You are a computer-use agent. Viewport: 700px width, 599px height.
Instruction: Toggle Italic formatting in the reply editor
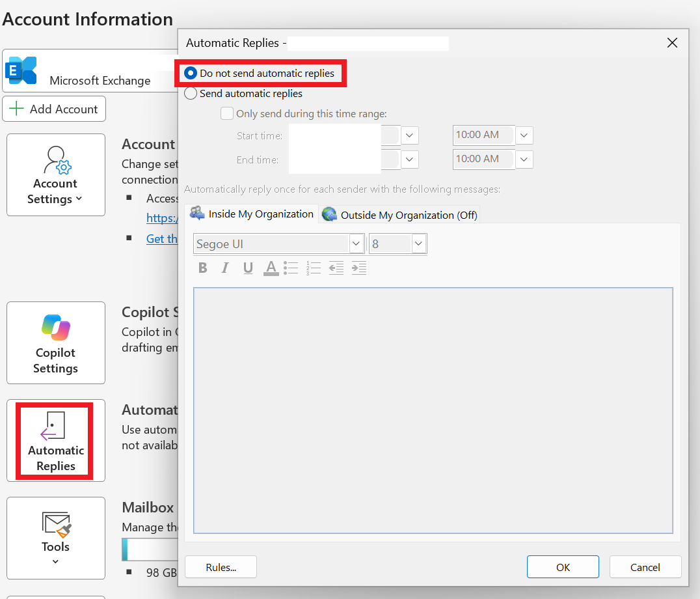[225, 268]
